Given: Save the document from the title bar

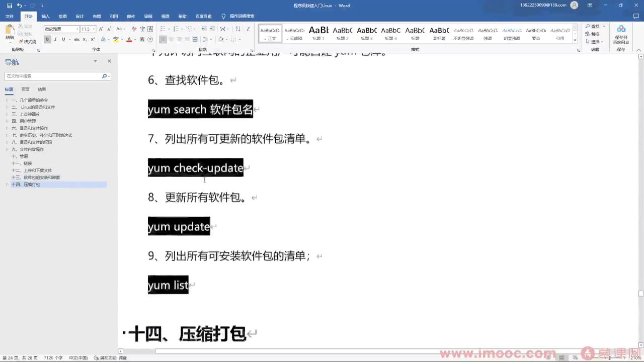Looking at the screenshot, I should coord(10,6).
